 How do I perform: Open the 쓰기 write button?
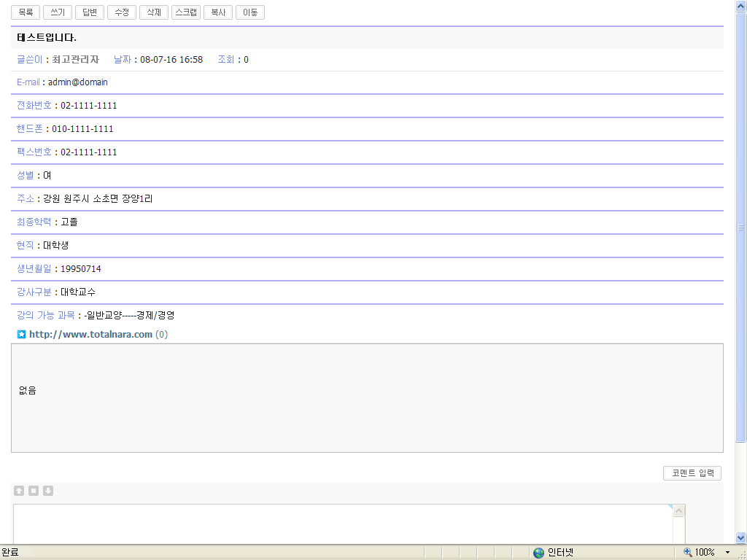pyautogui.click(x=57, y=12)
